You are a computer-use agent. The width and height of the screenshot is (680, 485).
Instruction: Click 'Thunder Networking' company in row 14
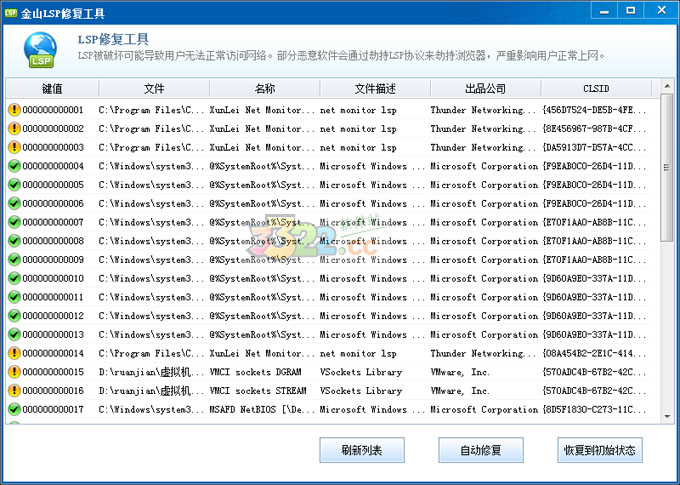click(484, 353)
